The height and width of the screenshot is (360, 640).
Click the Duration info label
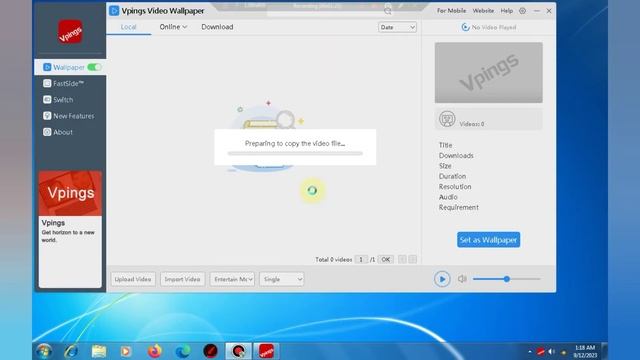(x=452, y=176)
